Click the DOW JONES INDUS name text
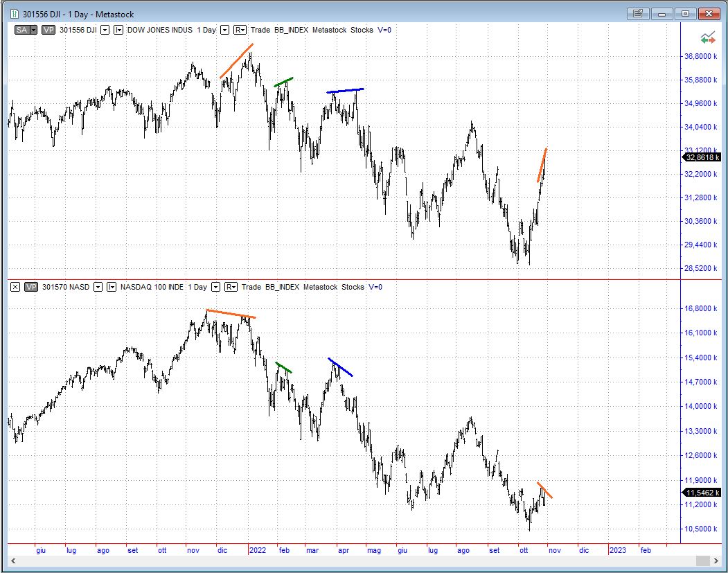 click(x=160, y=30)
